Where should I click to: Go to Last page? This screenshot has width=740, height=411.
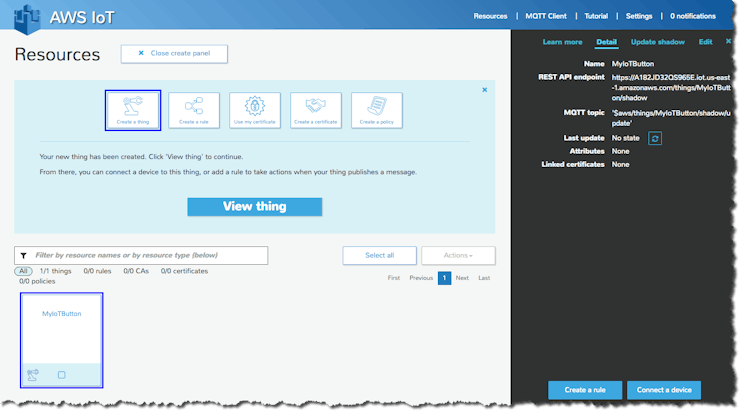[x=484, y=278]
